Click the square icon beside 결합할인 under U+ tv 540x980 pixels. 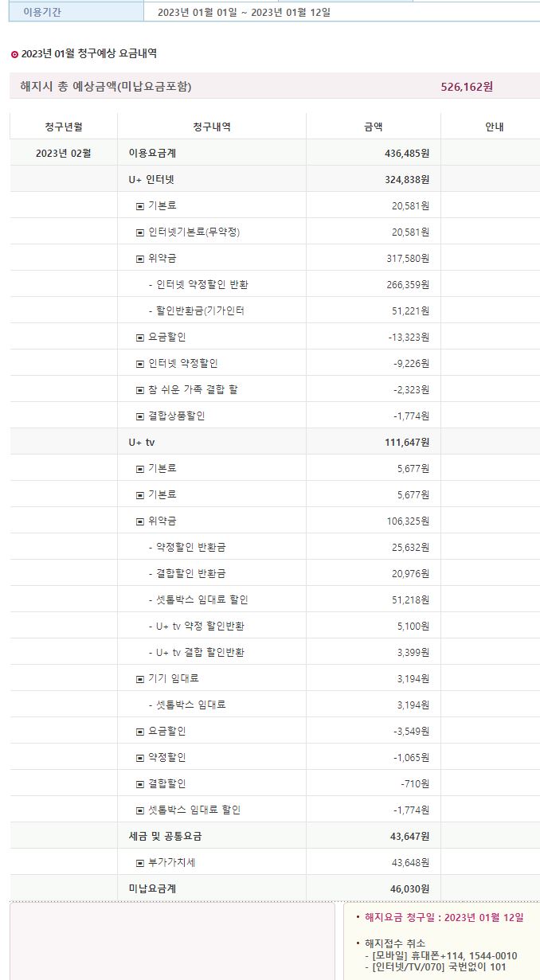[x=140, y=784]
